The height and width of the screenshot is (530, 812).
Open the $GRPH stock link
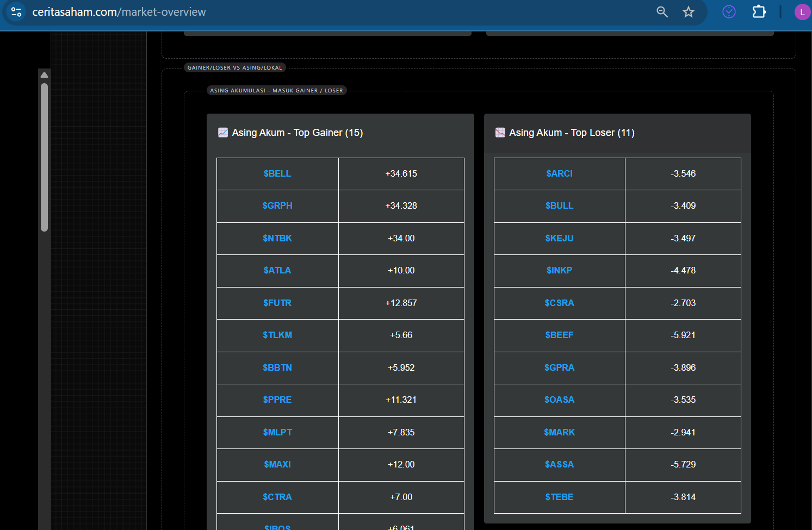click(x=277, y=206)
